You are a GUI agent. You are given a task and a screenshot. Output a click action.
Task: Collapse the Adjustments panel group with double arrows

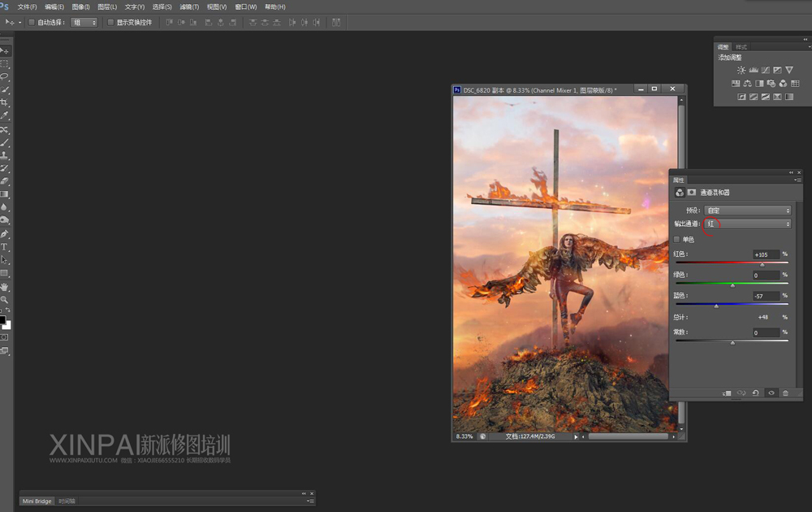pyautogui.click(x=806, y=39)
